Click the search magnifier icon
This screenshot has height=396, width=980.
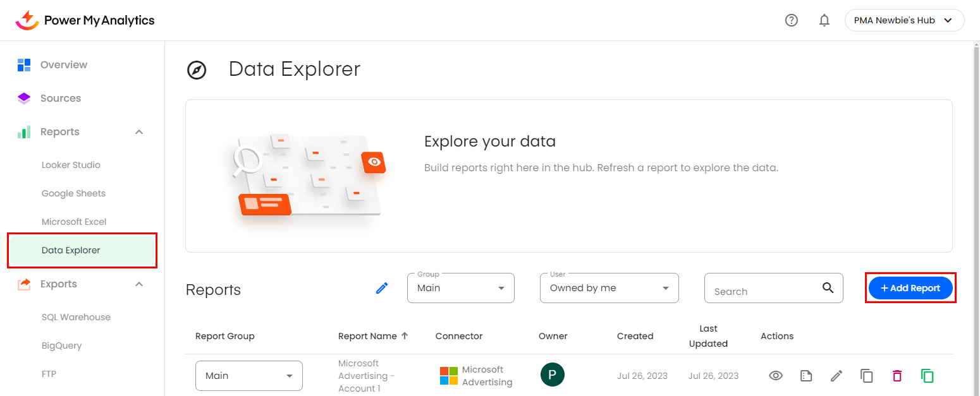point(828,288)
